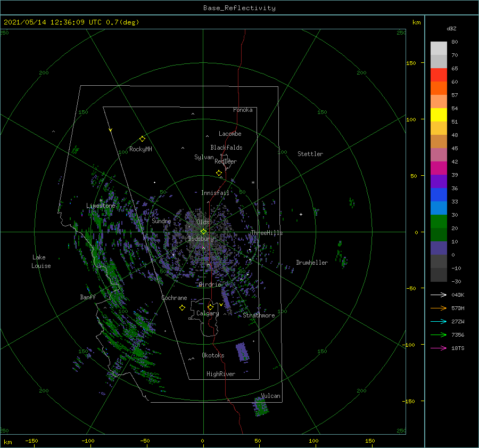
Task: Select the red 65 dBZ color swatch
Action: click(439, 75)
